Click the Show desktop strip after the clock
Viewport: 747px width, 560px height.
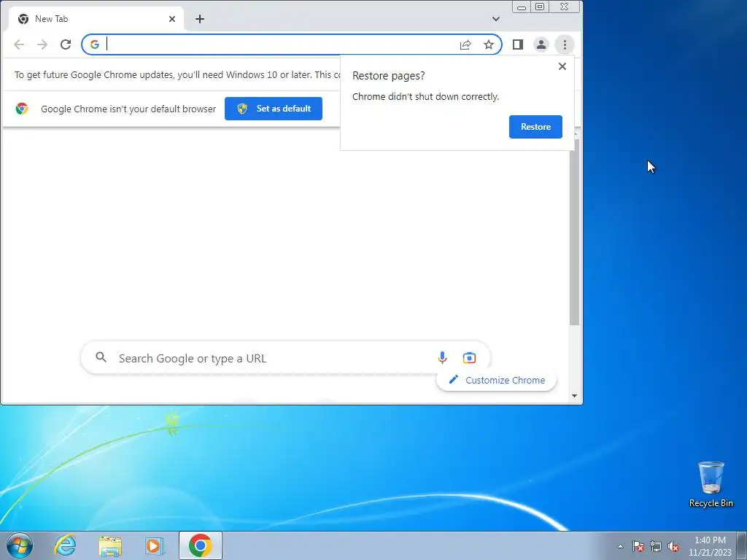point(742,545)
